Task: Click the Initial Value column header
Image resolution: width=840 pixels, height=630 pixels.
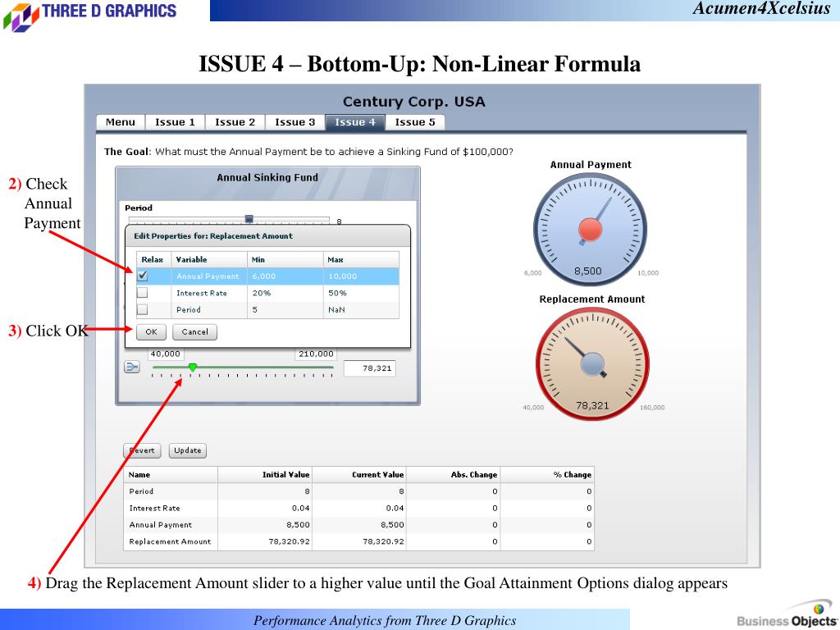Action: (265, 474)
